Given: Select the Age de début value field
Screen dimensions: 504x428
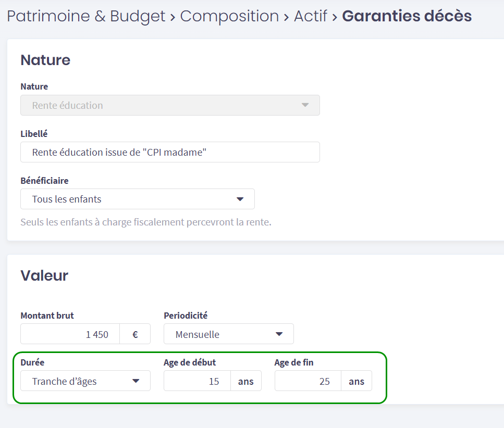Looking at the screenshot, I should pyautogui.click(x=197, y=381).
